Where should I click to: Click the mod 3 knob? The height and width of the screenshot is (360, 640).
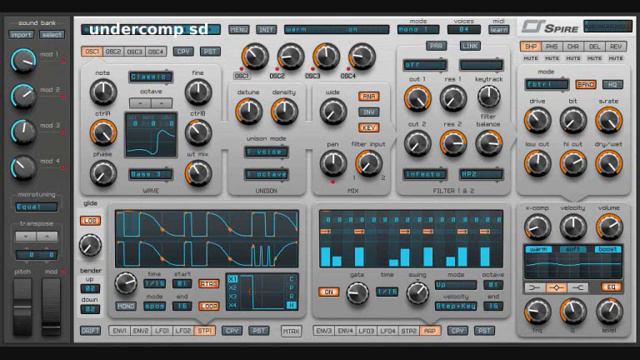[23, 131]
